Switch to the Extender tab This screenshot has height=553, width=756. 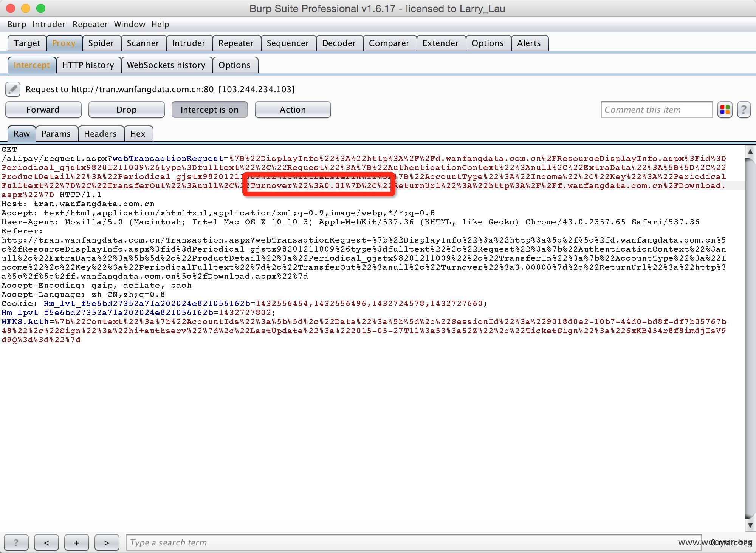(440, 43)
